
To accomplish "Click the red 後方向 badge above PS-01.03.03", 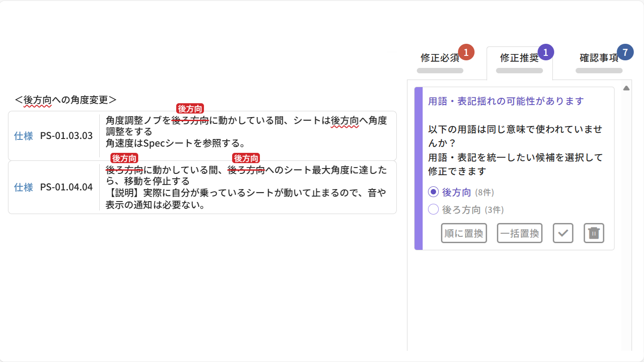I will pos(191,108).
